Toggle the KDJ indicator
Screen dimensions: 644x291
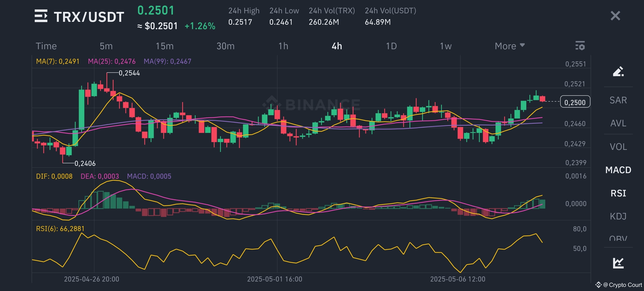618,216
